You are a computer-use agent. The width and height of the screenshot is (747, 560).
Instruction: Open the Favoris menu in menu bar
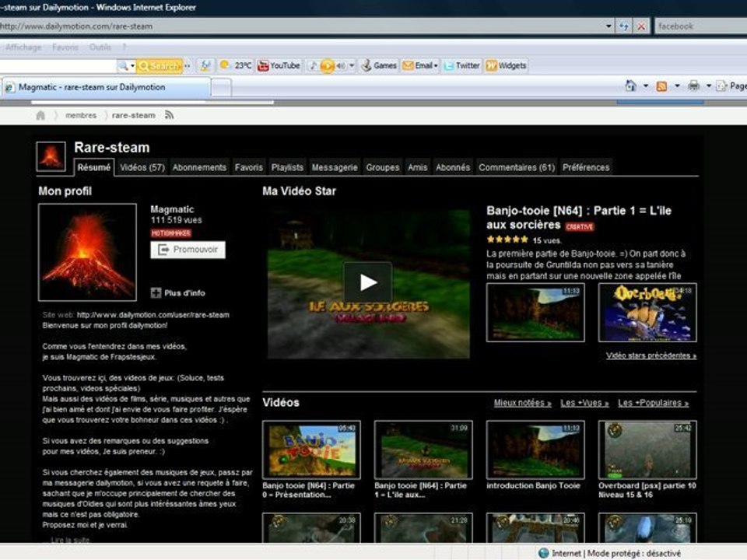coord(65,47)
